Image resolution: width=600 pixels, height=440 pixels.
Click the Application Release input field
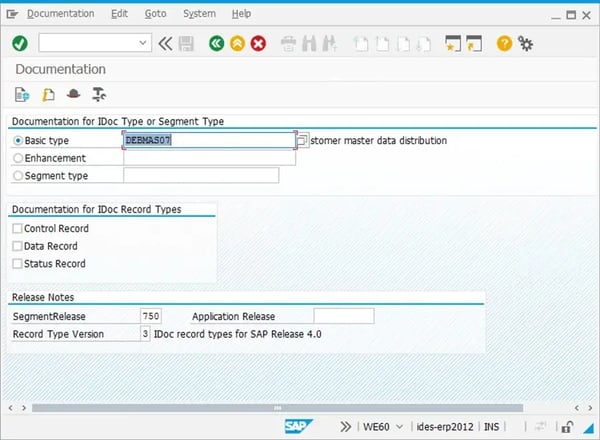coord(343,316)
